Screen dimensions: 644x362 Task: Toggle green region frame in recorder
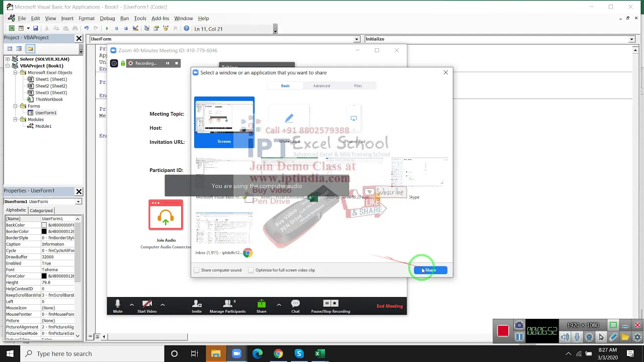pyautogui.click(x=613, y=325)
